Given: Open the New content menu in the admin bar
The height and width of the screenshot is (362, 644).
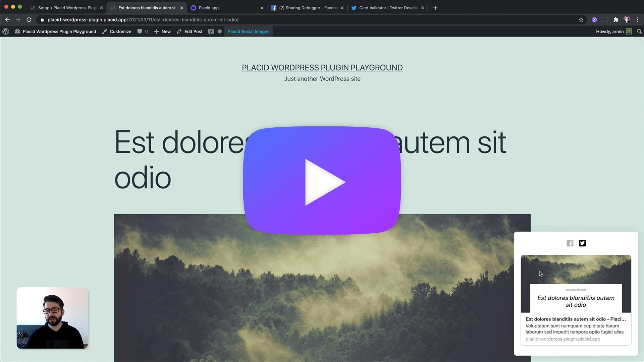Looking at the screenshot, I should point(162,32).
